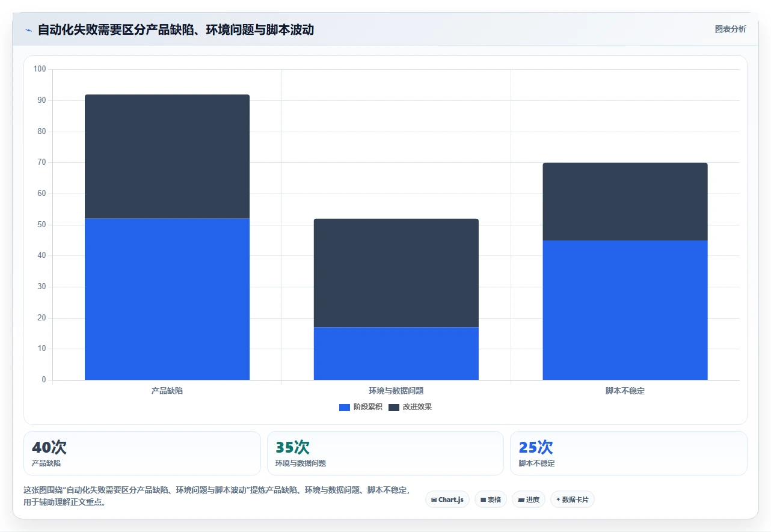Click the 产品缺陷 x-axis label
Viewport: 771px width, 532px height.
(x=167, y=391)
